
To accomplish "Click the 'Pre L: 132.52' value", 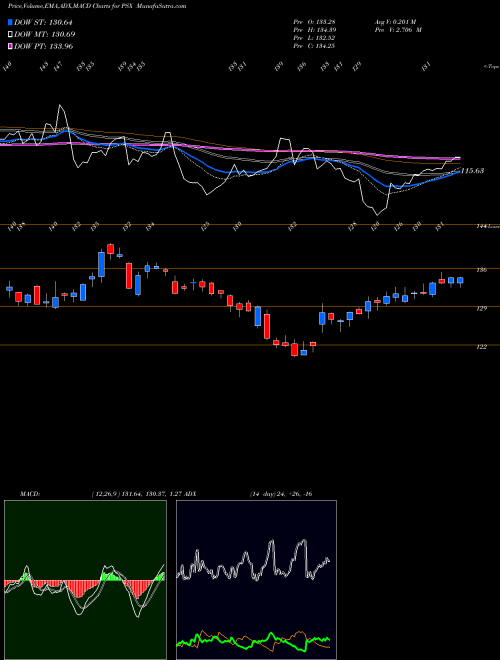I will pyautogui.click(x=314, y=38).
